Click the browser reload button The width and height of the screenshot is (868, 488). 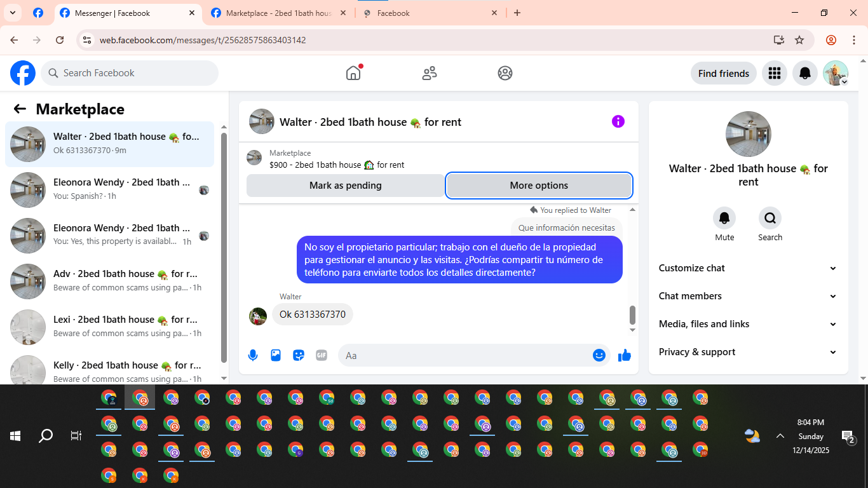pyautogui.click(x=60, y=40)
